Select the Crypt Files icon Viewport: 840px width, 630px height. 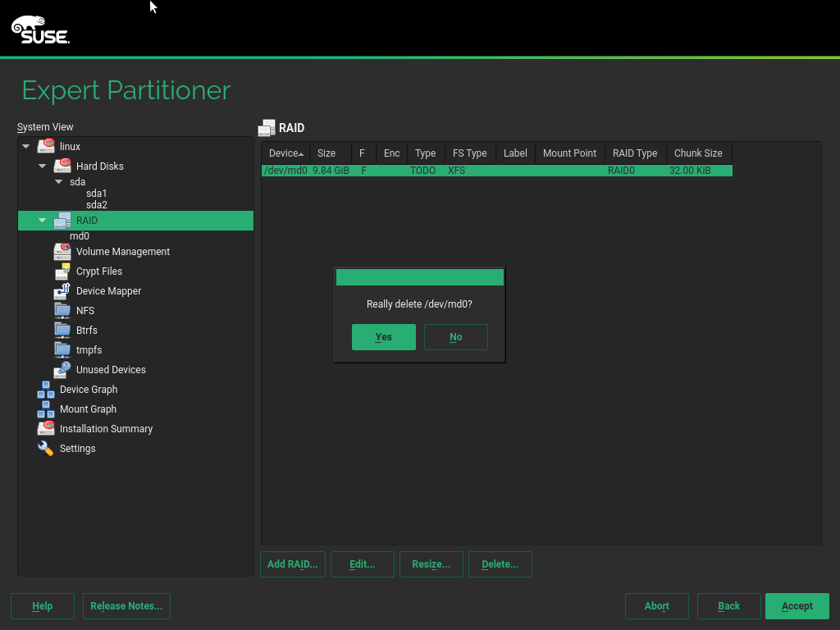click(62, 271)
